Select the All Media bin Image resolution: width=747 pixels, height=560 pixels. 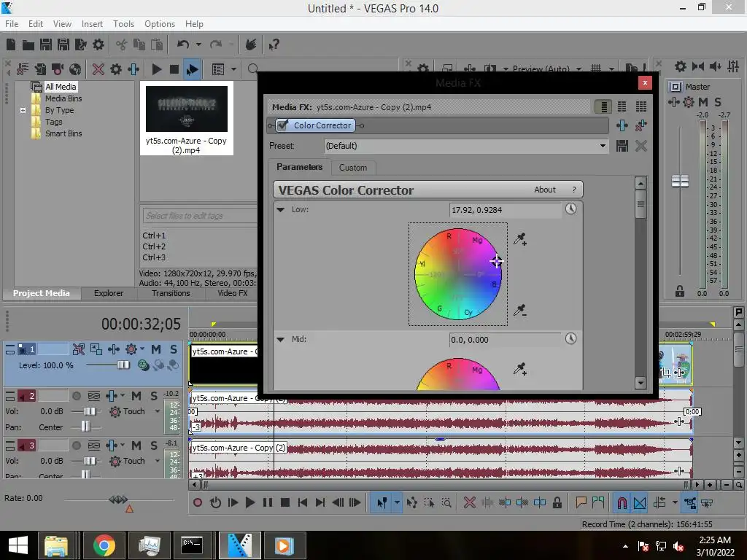point(61,87)
